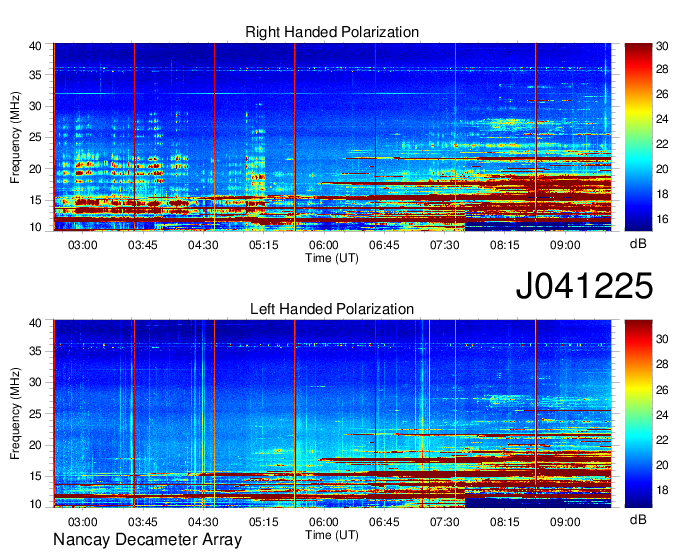Click the "Nancay Decameter Array" caption
This screenshot has width=680, height=552.
tap(147, 540)
